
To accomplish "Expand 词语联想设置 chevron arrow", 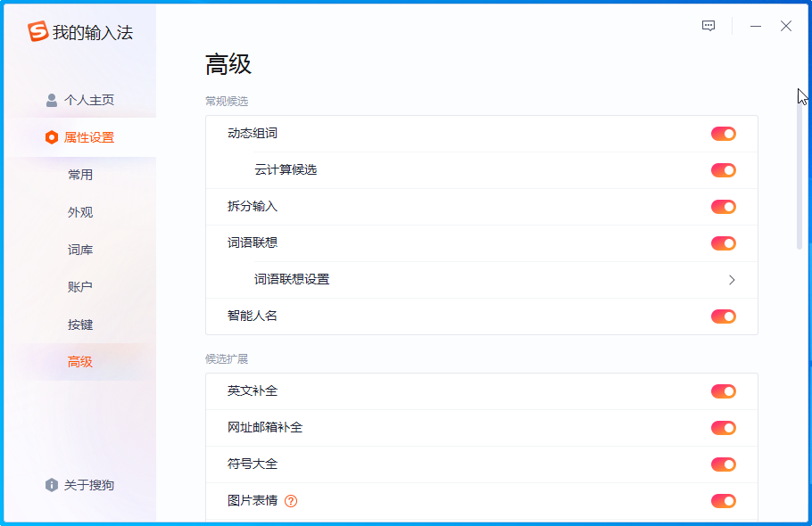I will pyautogui.click(x=732, y=280).
